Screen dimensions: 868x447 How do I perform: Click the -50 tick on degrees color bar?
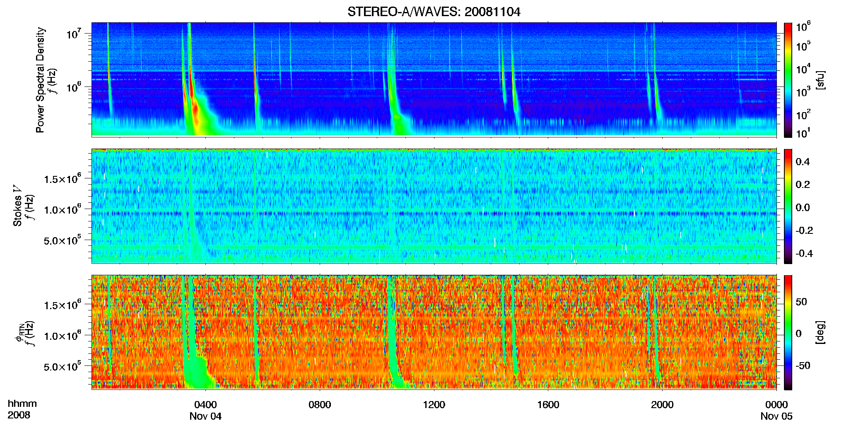(803, 366)
